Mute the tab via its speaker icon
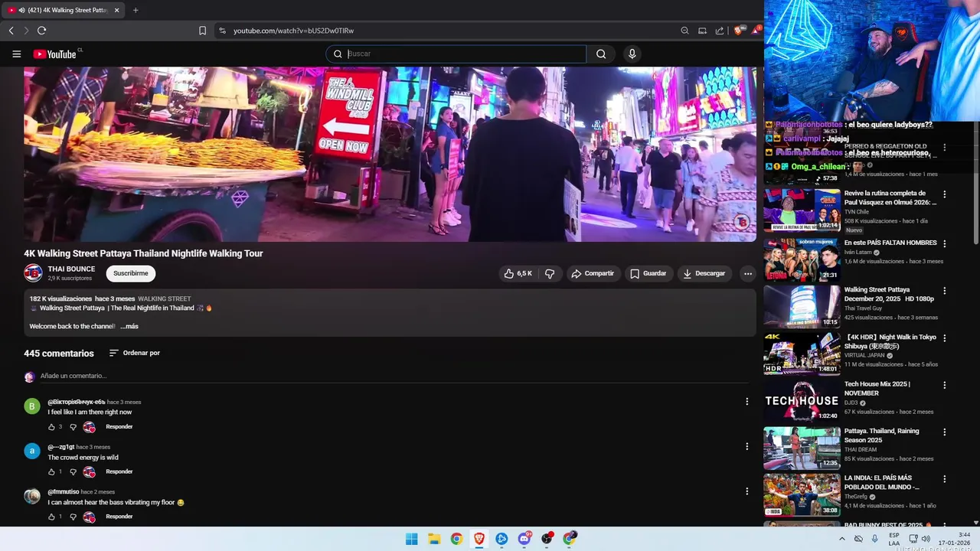The height and width of the screenshot is (551, 980). click(x=21, y=10)
